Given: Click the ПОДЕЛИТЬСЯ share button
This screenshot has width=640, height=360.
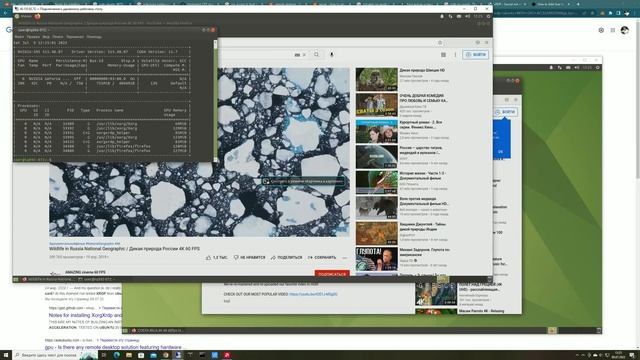Looking at the screenshot, I should [287, 258].
